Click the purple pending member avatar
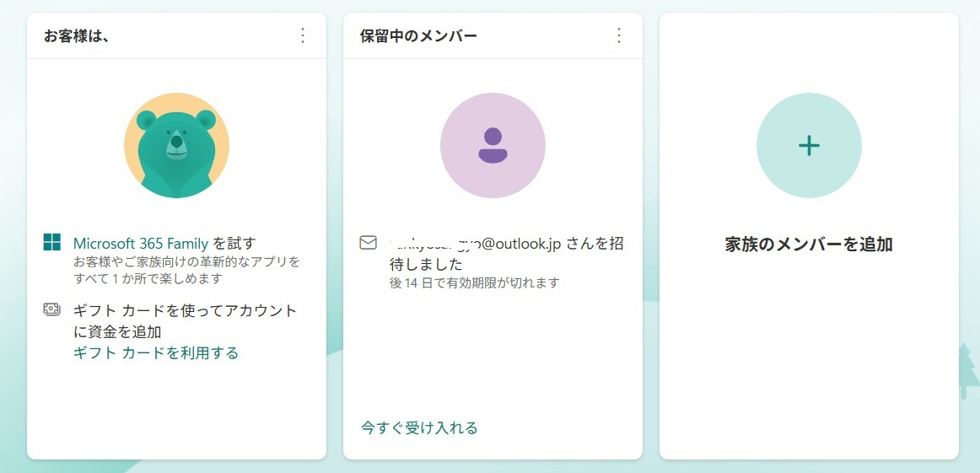This screenshot has height=473, width=980. pyautogui.click(x=493, y=146)
